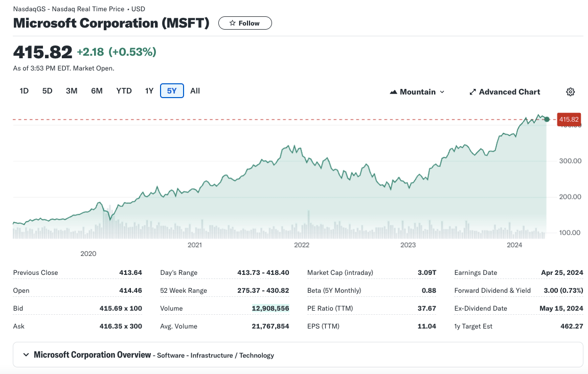The height and width of the screenshot is (374, 588).
Task: Click the 52 Week Range label
Action: (x=184, y=290)
